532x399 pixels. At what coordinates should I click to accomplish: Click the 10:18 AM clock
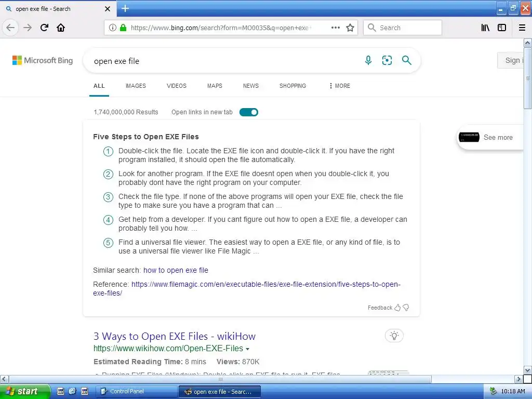[513, 391]
